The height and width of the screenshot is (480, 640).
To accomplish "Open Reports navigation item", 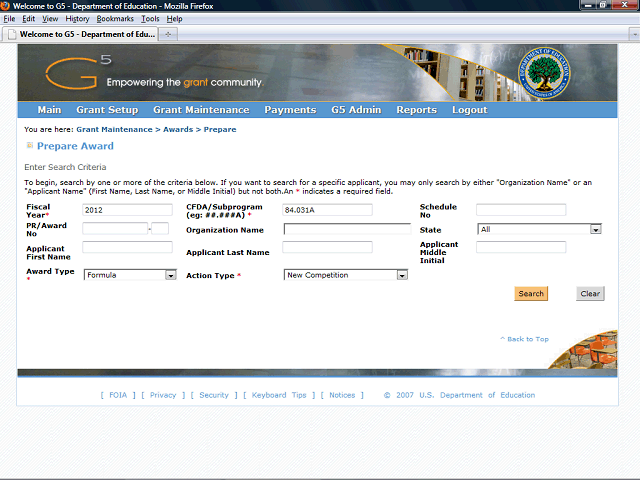I will (x=416, y=110).
